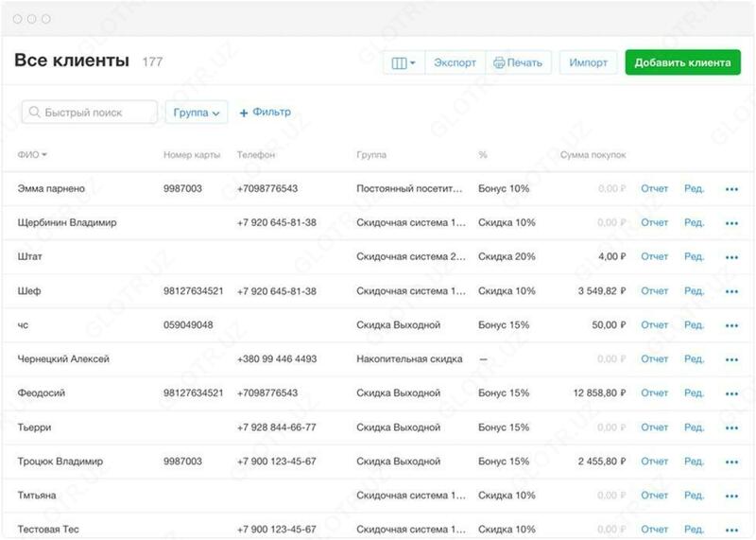
Task: Click Телефон column header
Action: pos(256,155)
